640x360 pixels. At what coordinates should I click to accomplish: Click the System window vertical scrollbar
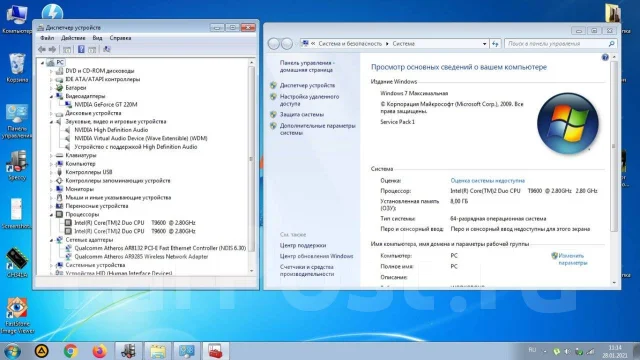(x=614, y=147)
